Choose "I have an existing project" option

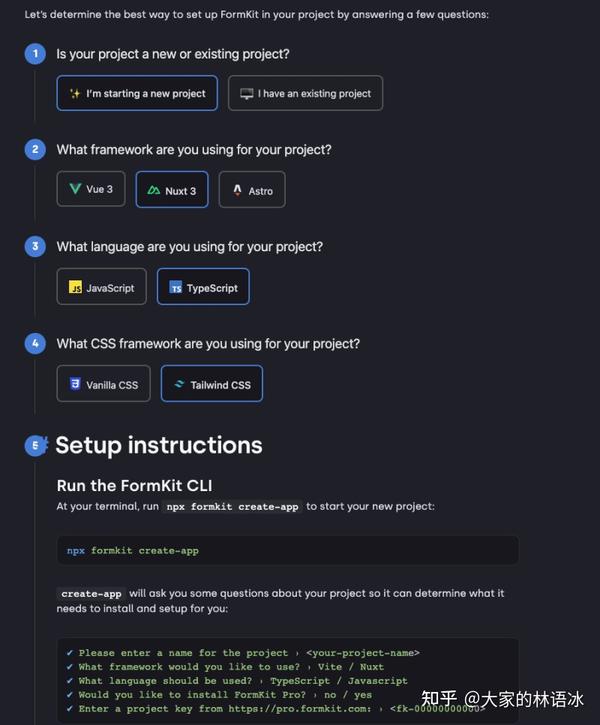pyautogui.click(x=306, y=93)
